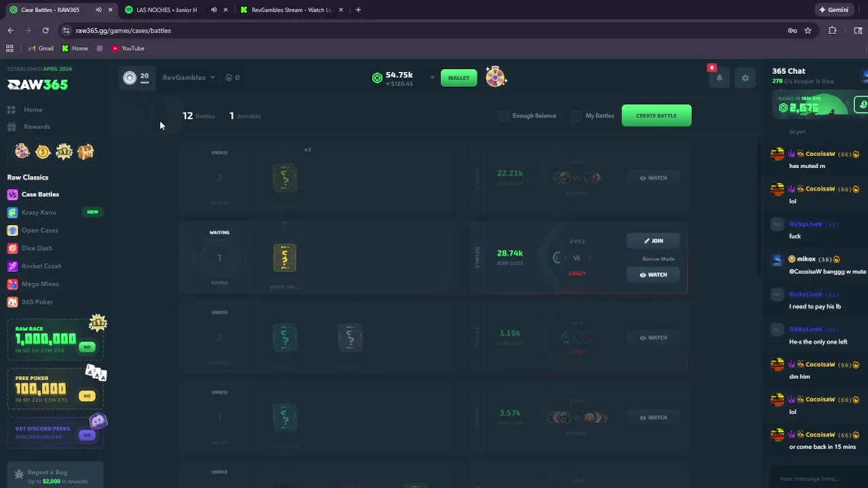This screenshot has width=868, height=488.
Task: Open Case Battles game icon
Action: coord(12,195)
